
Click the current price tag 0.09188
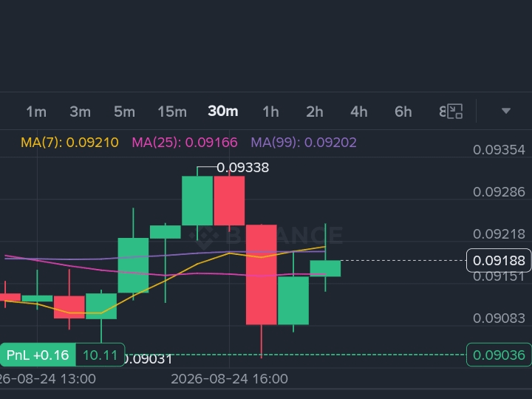pos(499,261)
